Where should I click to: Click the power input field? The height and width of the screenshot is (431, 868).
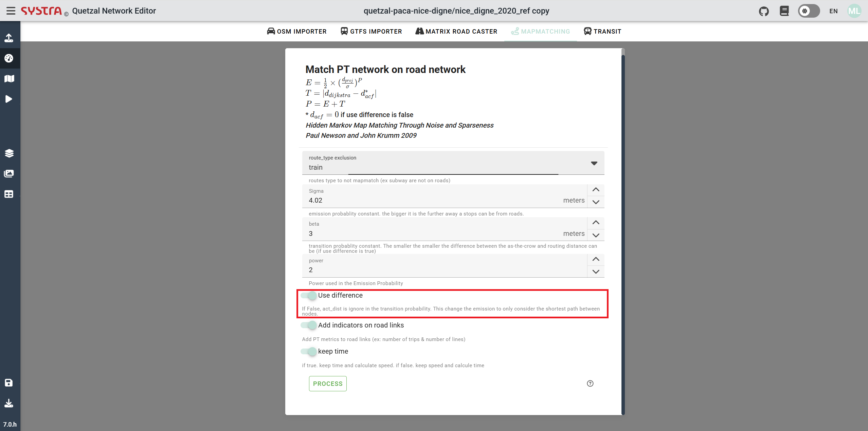click(x=445, y=266)
